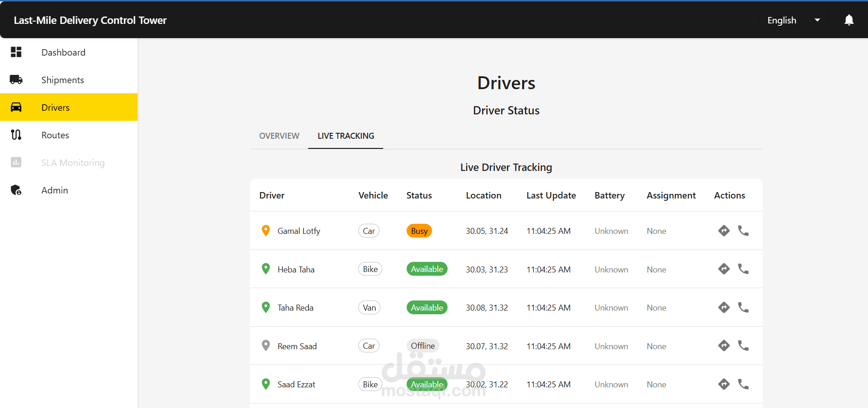Image resolution: width=868 pixels, height=408 pixels.
Task: Select driver name Gamal Lotfy
Action: click(299, 231)
